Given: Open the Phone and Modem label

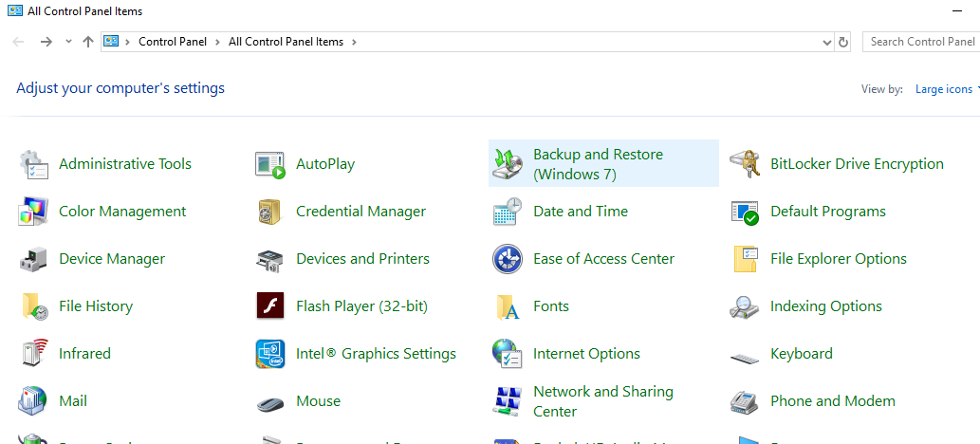Looking at the screenshot, I should click(x=833, y=401).
